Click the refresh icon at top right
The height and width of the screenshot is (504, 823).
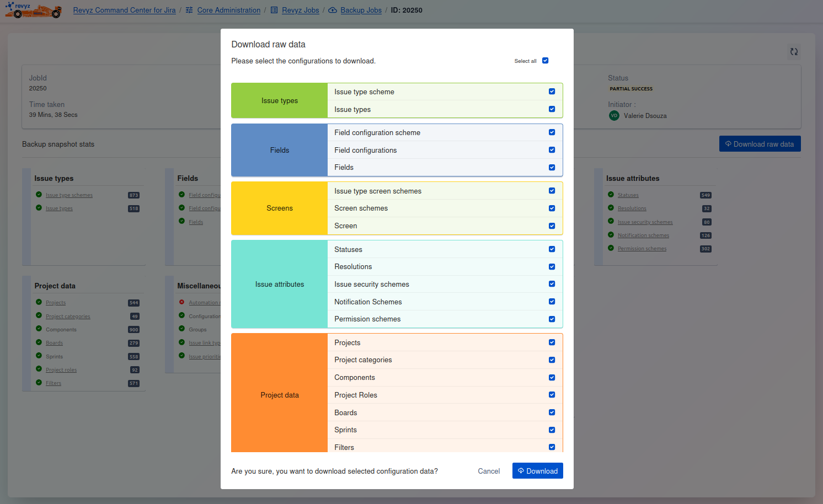(x=794, y=52)
